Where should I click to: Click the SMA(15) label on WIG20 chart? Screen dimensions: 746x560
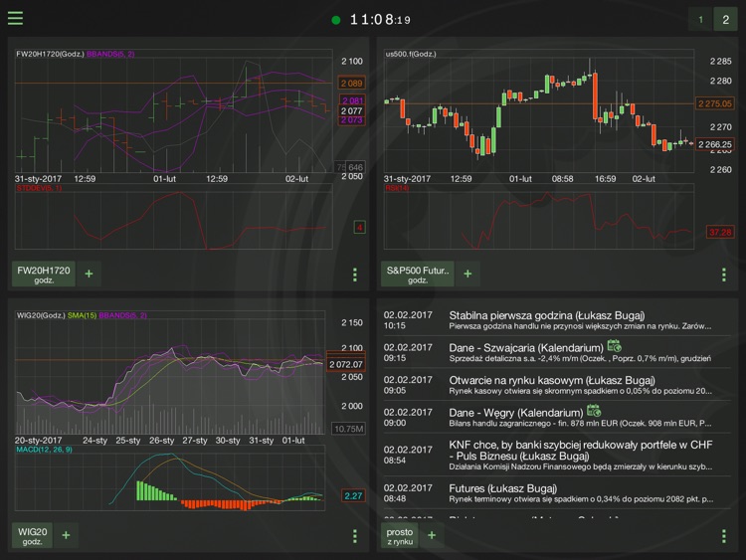(x=82, y=315)
